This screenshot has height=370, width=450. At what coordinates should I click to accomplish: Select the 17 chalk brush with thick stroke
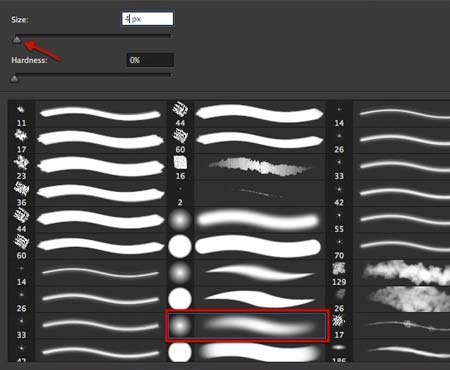pos(87,140)
